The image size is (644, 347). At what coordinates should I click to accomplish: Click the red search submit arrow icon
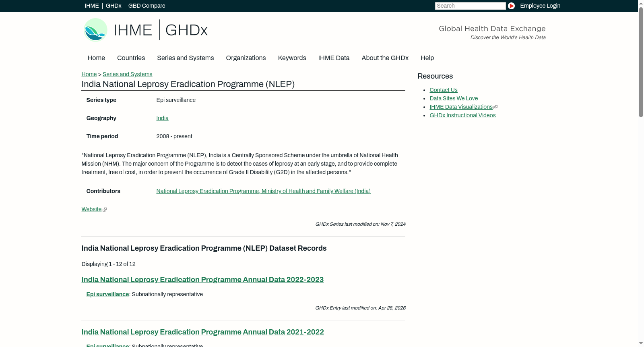511,6
